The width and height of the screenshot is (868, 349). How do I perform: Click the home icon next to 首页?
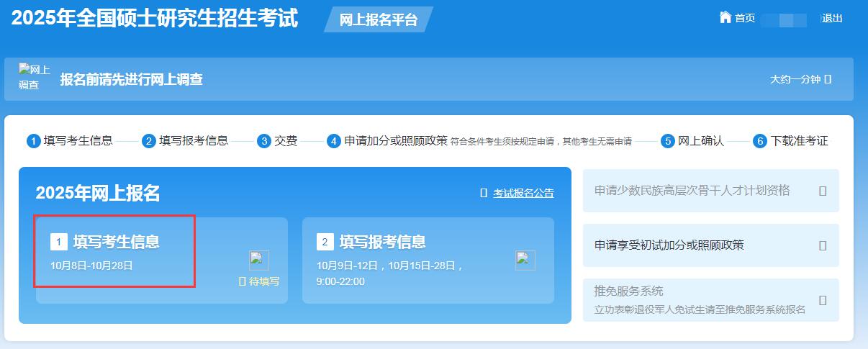click(725, 17)
